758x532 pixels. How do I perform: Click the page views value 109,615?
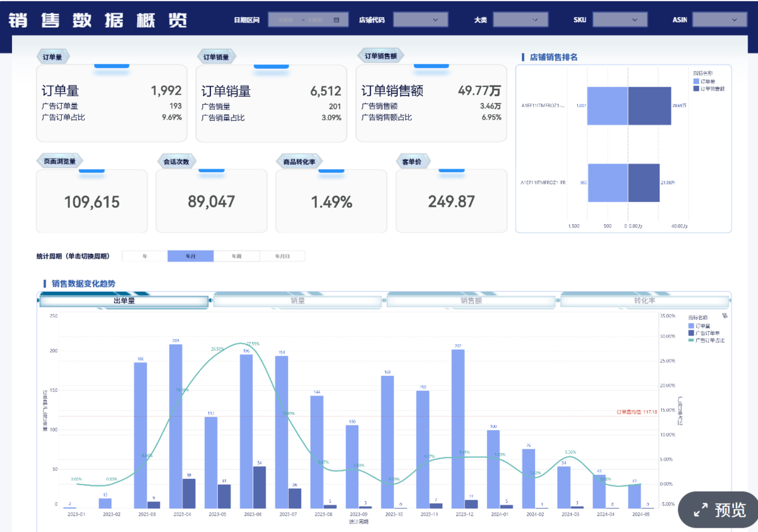[92, 202]
